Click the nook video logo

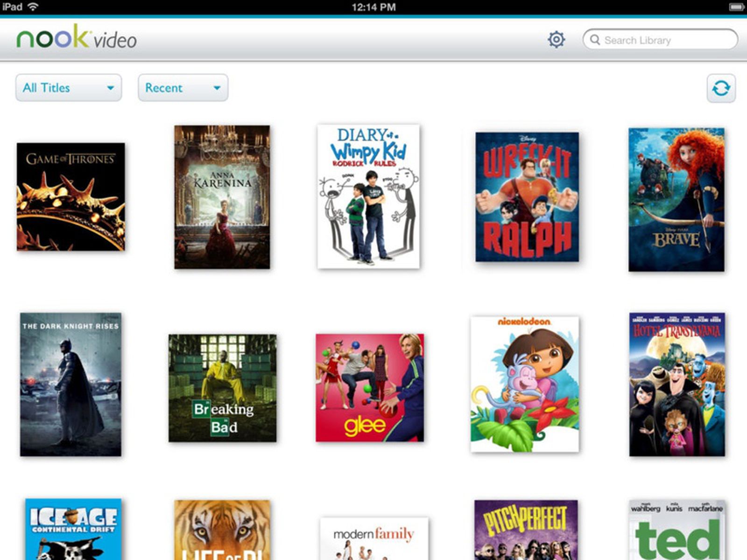pyautogui.click(x=75, y=39)
